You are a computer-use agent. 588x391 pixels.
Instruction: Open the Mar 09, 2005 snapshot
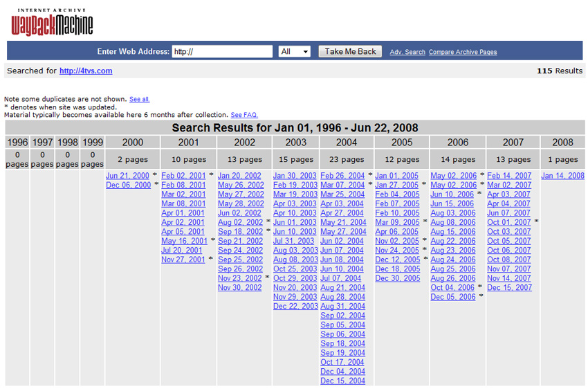[x=398, y=222]
